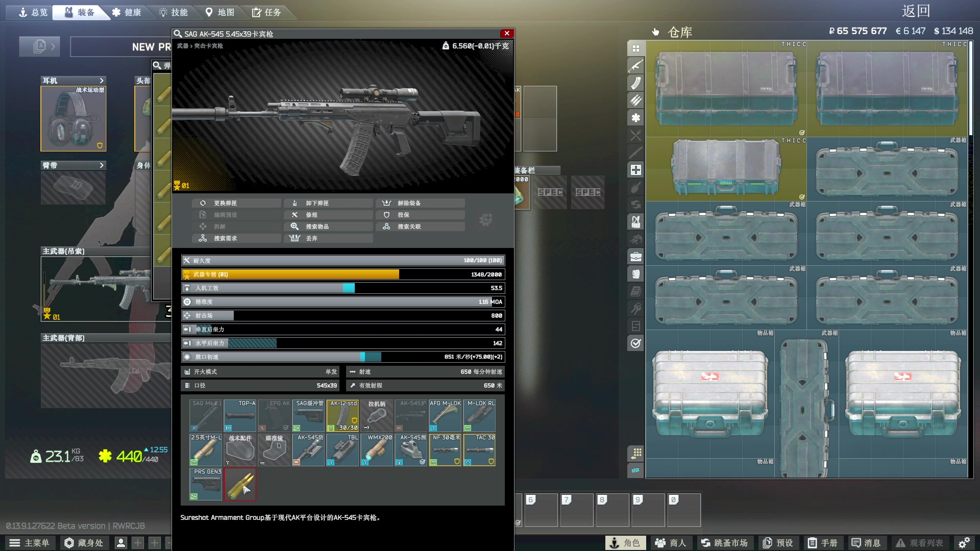
Task: Switch to 总览 overview tab
Action: (x=33, y=12)
